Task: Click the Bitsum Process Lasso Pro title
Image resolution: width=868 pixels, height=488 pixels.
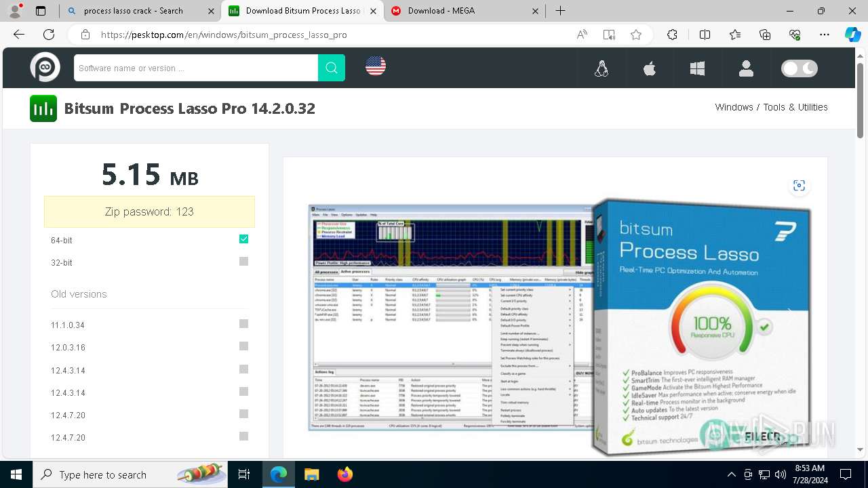Action: tap(190, 108)
